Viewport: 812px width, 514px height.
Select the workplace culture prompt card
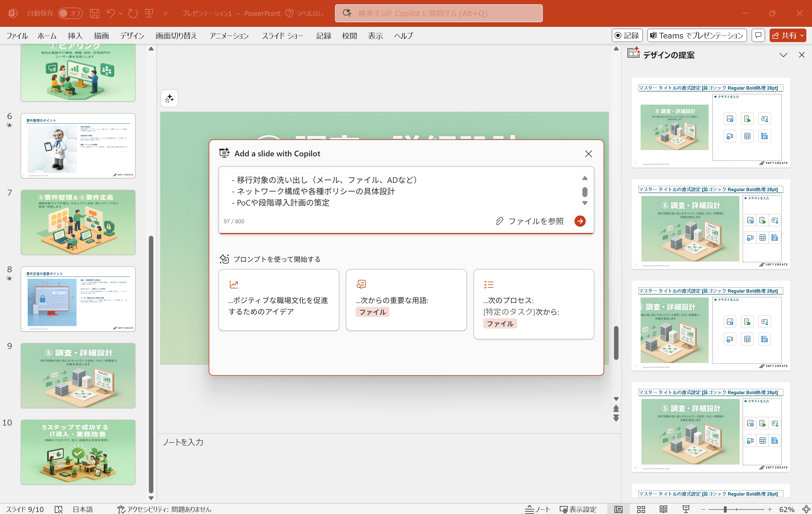[x=278, y=300]
